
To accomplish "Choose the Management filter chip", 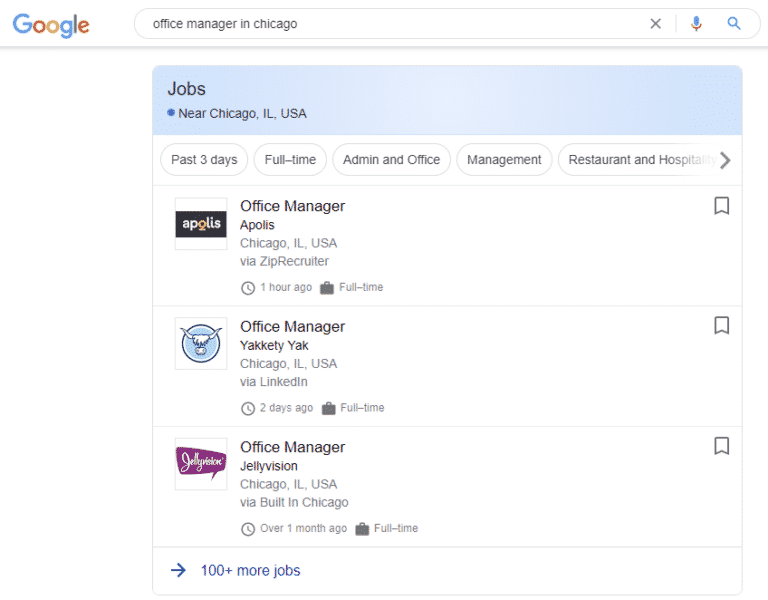I will (504, 160).
